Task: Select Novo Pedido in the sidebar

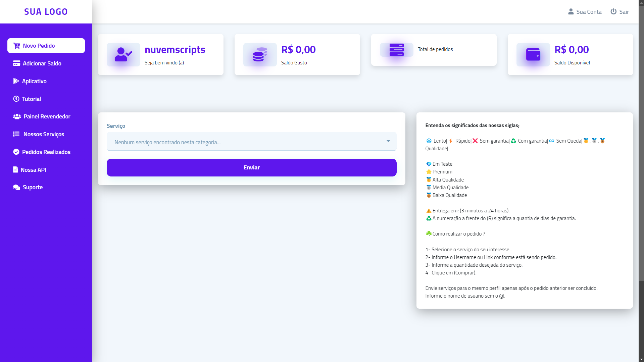Action: coord(40,45)
